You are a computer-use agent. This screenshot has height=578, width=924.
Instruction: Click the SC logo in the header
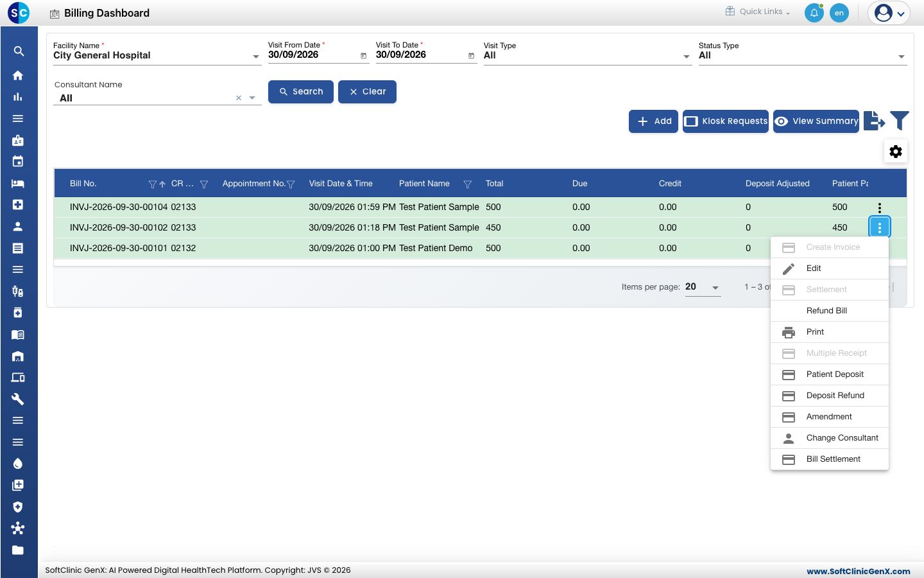tap(19, 12)
